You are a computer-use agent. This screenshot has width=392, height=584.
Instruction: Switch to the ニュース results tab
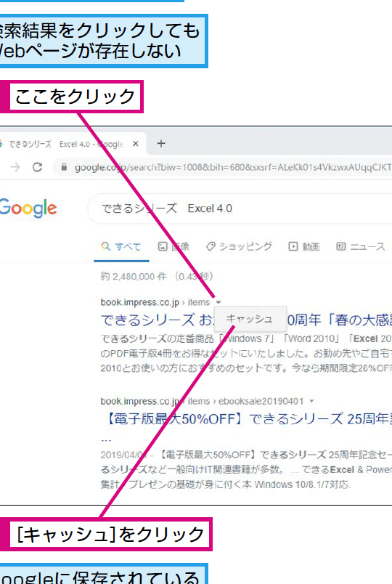click(361, 246)
